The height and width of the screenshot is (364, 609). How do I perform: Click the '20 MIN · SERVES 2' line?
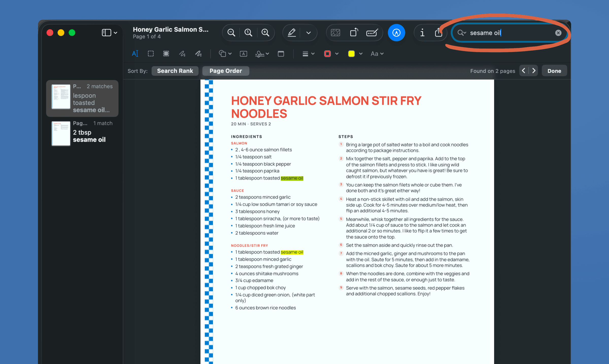[x=251, y=124]
